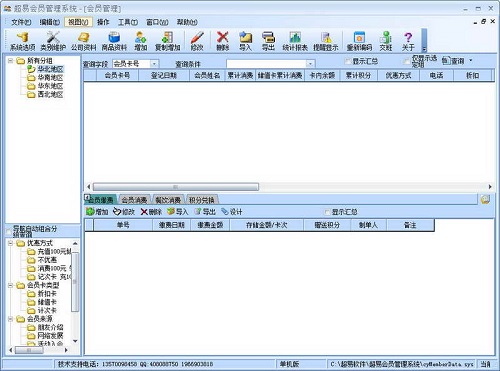Open 关于 about dialog icon

408,41
